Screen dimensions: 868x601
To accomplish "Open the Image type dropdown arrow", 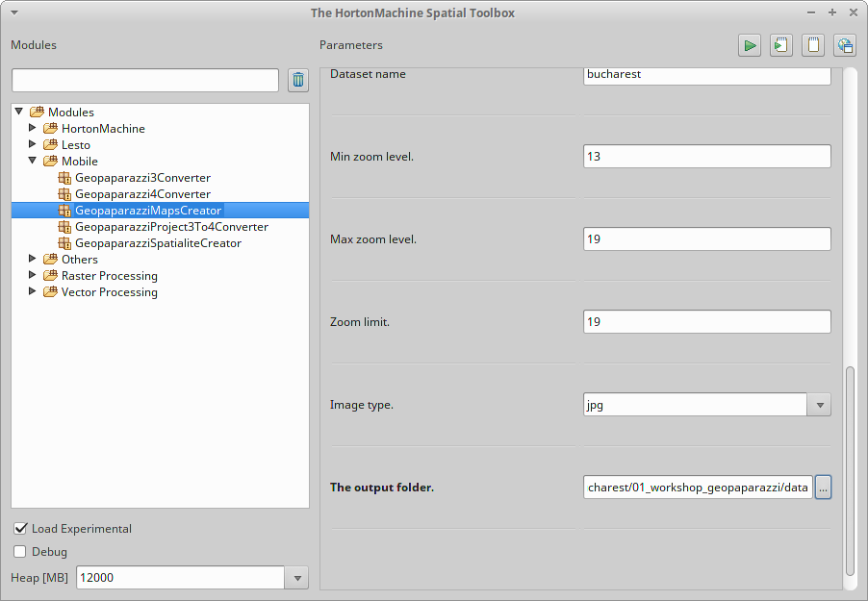I will [819, 405].
